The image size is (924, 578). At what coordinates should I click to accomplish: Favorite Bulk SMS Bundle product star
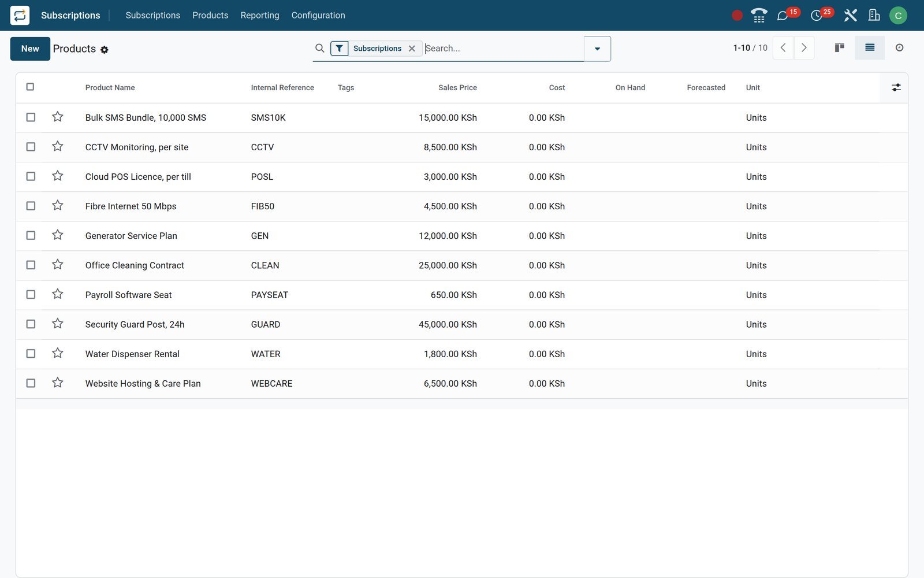coord(58,117)
